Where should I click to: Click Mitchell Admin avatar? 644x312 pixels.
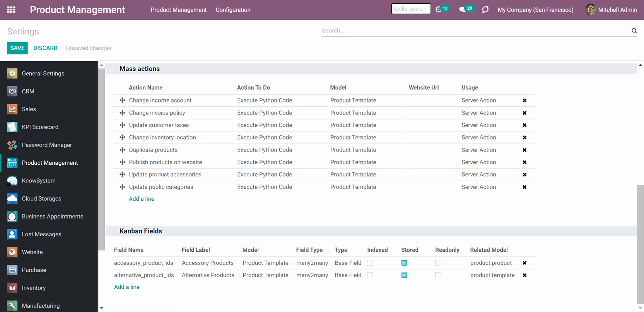coord(590,10)
